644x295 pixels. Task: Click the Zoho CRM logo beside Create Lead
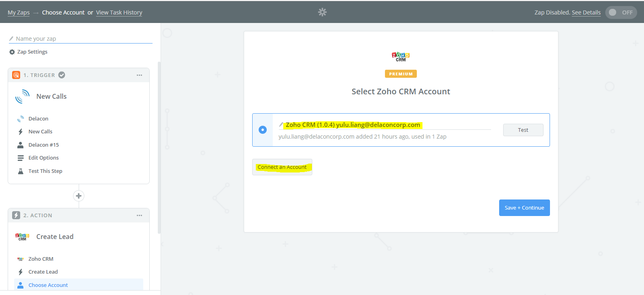pos(22,237)
